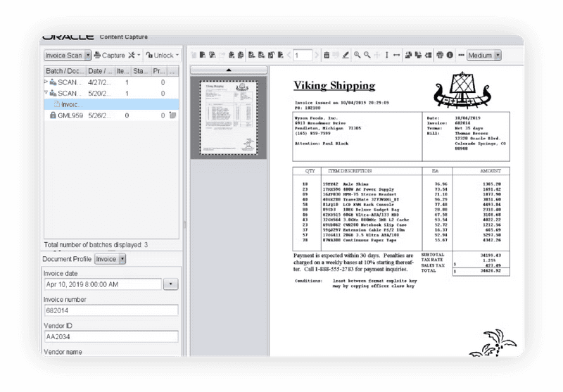Open the Invoice Scan profile dropdown
Image resolution: width=563 pixels, height=392 pixels.
88,56
